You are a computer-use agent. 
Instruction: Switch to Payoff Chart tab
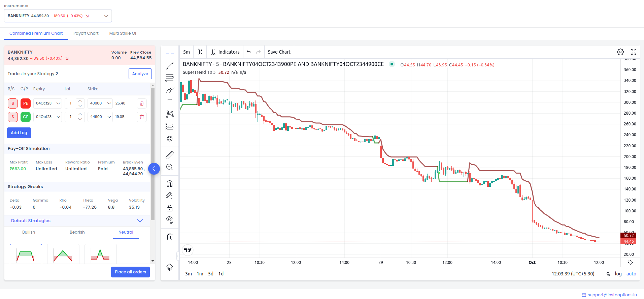point(86,33)
